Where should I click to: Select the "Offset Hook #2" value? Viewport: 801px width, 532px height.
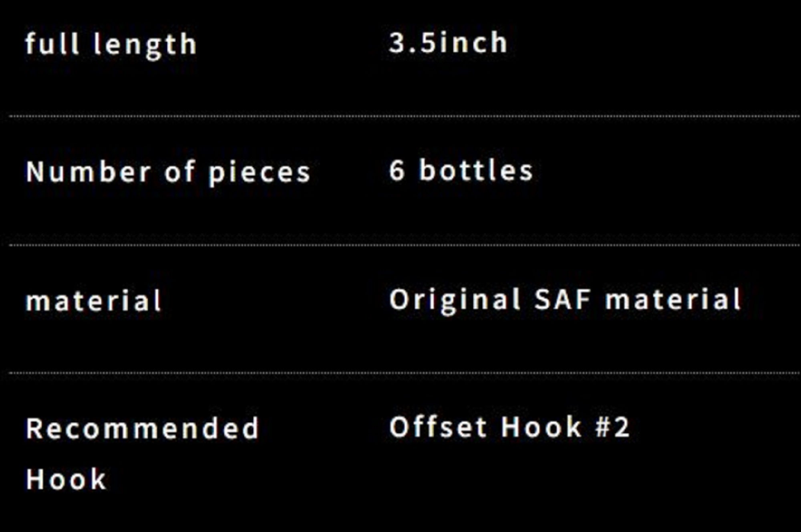510,427
